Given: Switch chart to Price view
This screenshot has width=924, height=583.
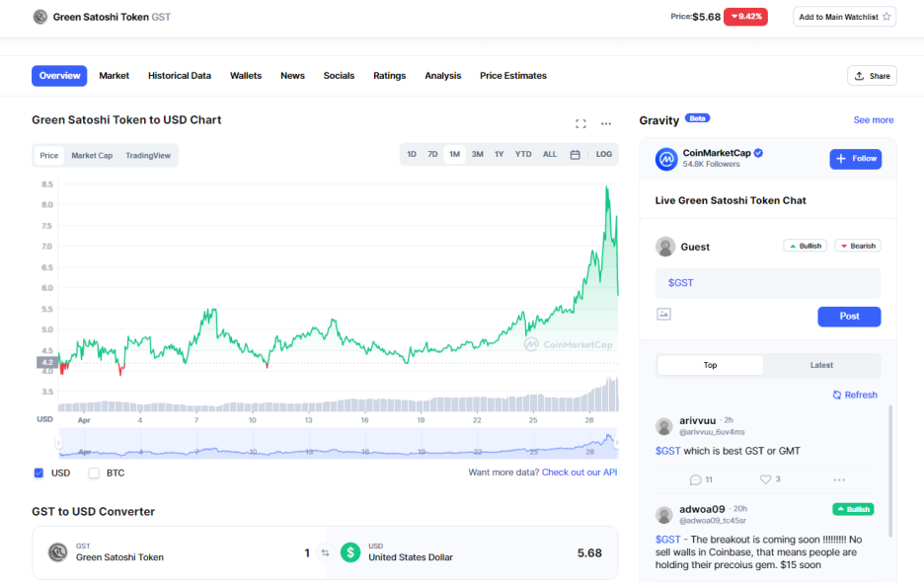Looking at the screenshot, I should click(x=49, y=156).
